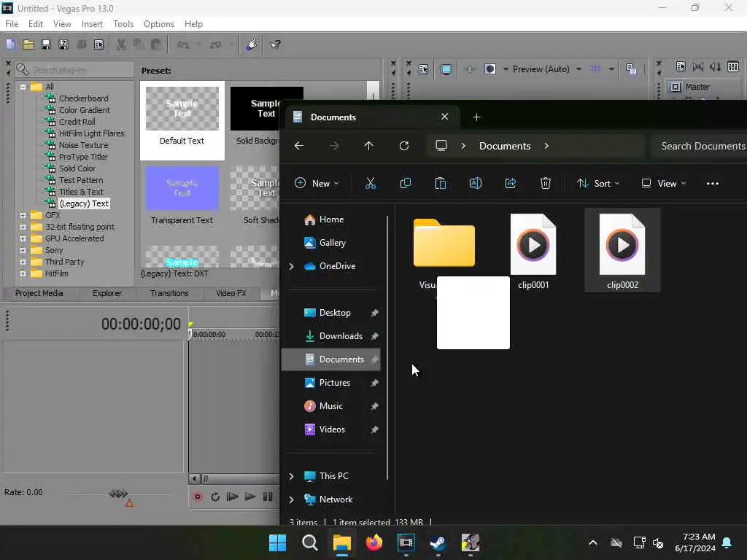Screen dimensions: 747x560
Task: Click the Open folder icon in Vegas toolbar
Action: click(28, 44)
